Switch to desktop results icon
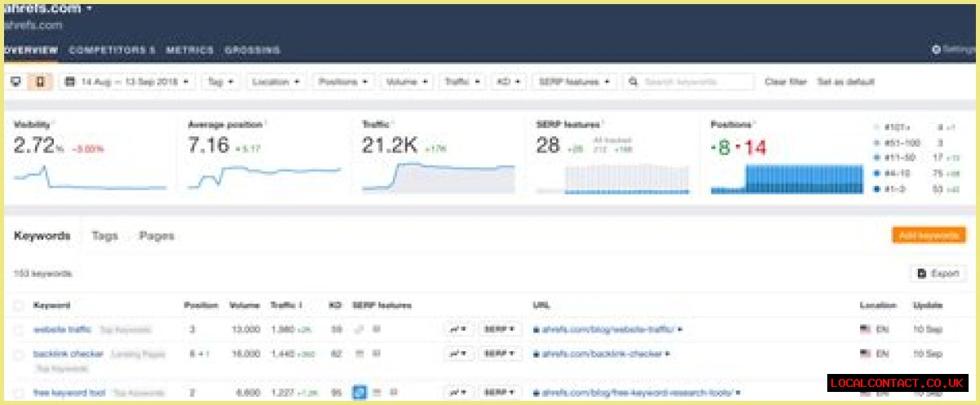The image size is (980, 405). 16,82
